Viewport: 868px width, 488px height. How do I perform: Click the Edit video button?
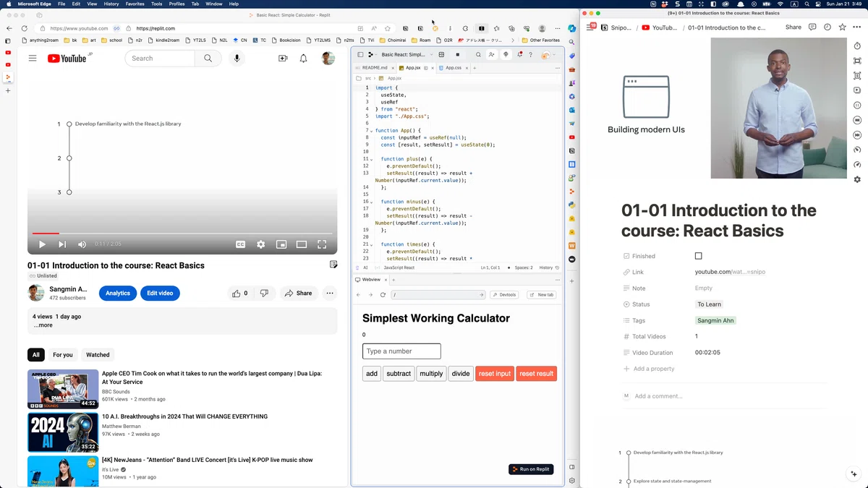click(x=160, y=294)
